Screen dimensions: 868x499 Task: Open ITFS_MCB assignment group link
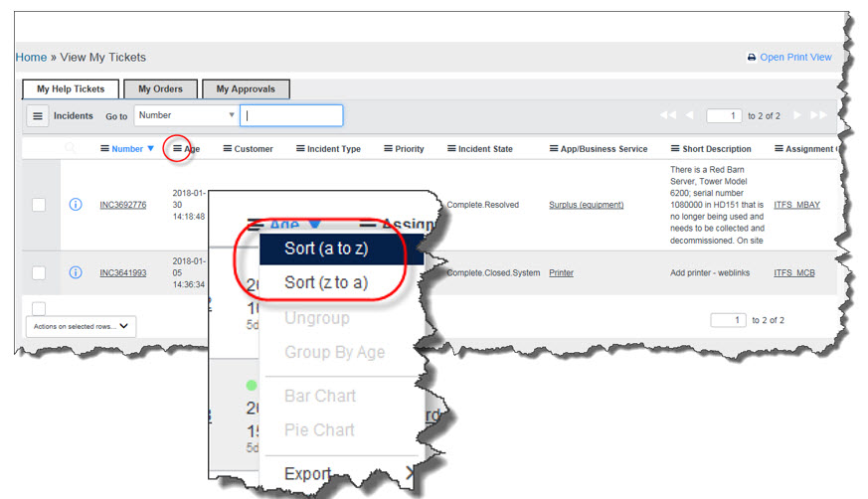coord(794,272)
